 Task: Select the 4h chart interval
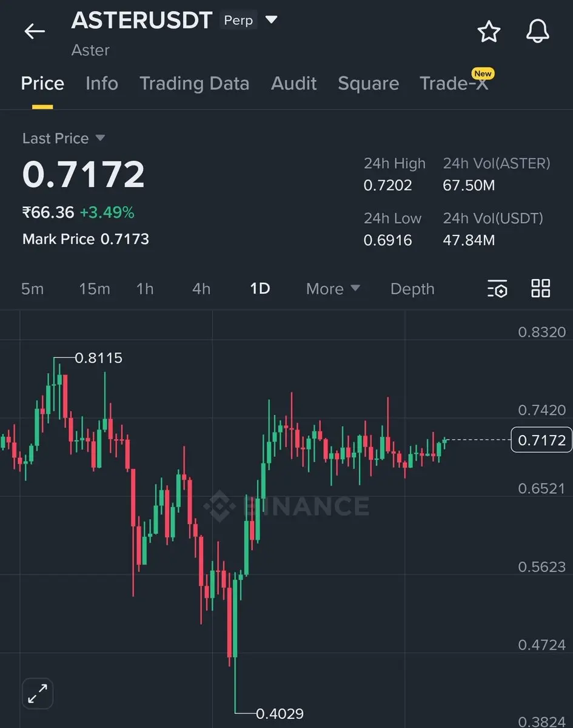[x=201, y=289]
